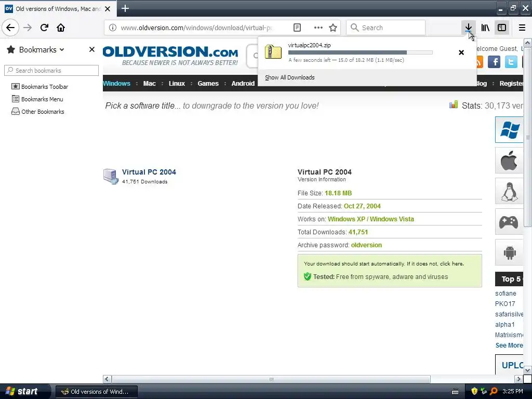This screenshot has width=532, height=399.
Task: Click the Windows platform icon in sidebar
Action: coord(509,129)
